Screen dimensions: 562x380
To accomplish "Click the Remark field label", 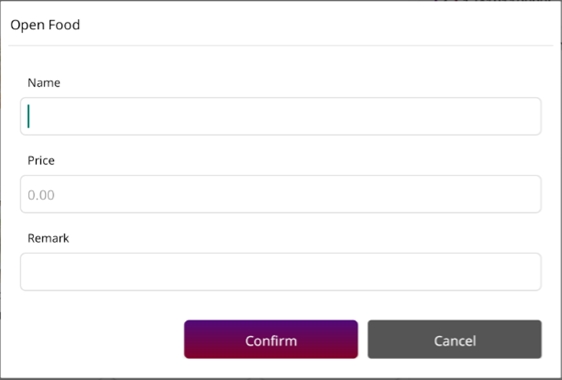I will [48, 238].
